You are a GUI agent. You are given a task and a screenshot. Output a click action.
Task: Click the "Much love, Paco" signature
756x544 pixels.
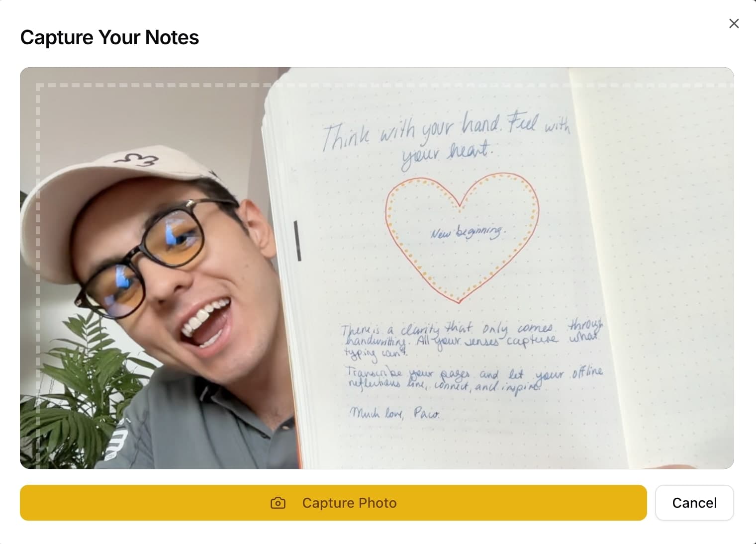(x=394, y=413)
